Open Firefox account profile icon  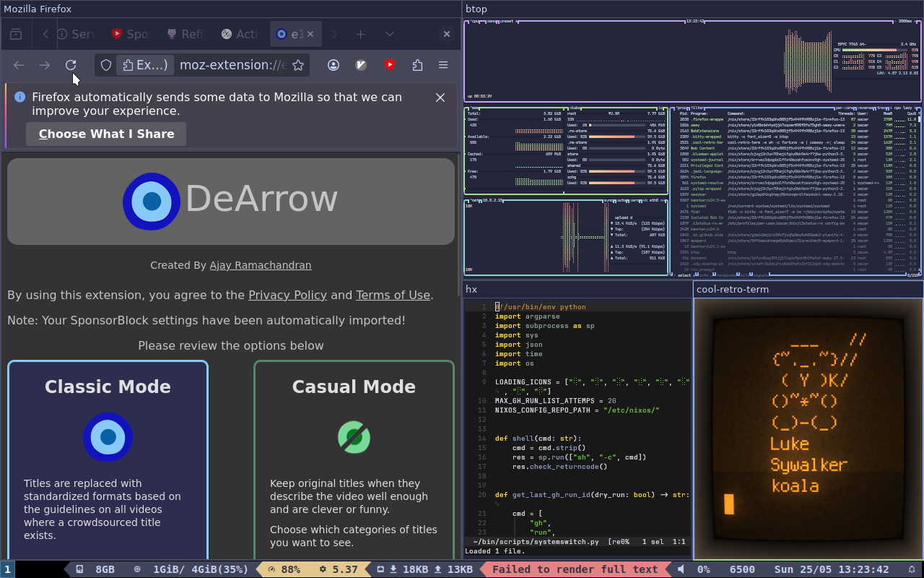334,65
